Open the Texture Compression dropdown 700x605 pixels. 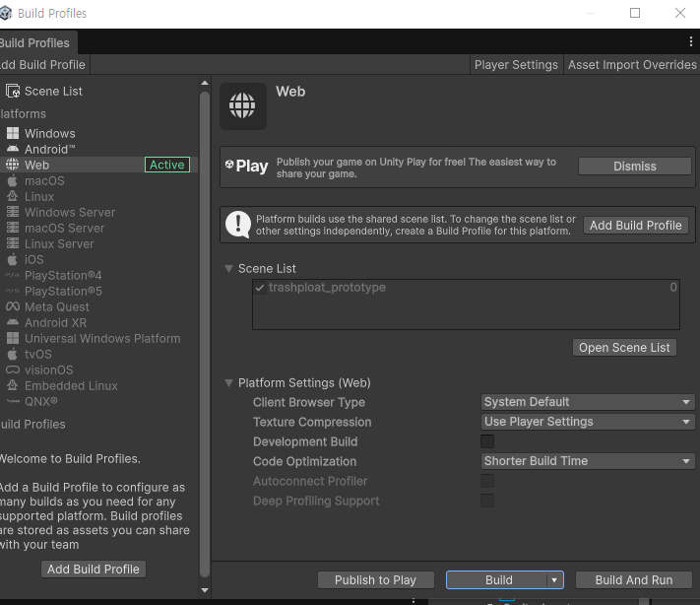(x=588, y=422)
